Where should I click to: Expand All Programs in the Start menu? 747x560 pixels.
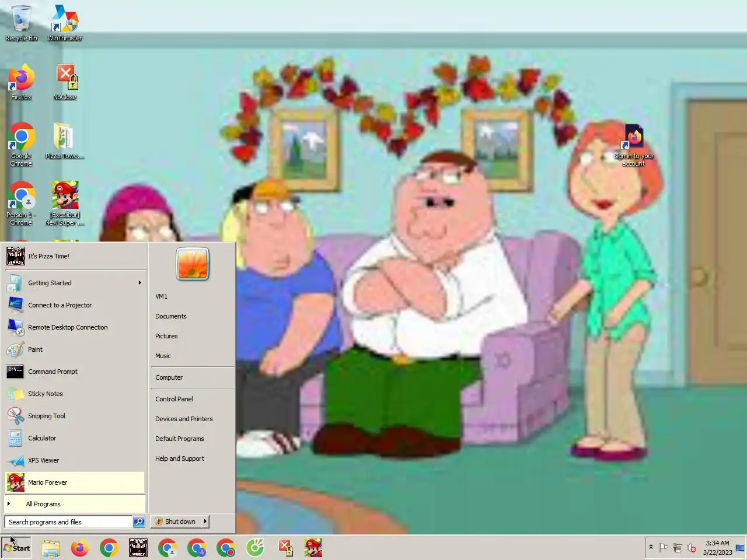(75, 504)
